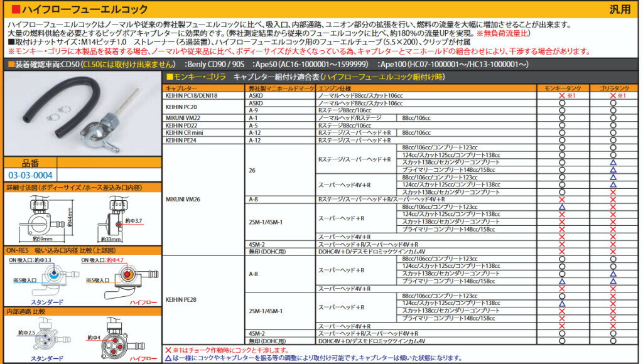This screenshot has width=643, height=364.
Task: Click the ハイフローフューエルコック page title
Action: click(x=85, y=9)
